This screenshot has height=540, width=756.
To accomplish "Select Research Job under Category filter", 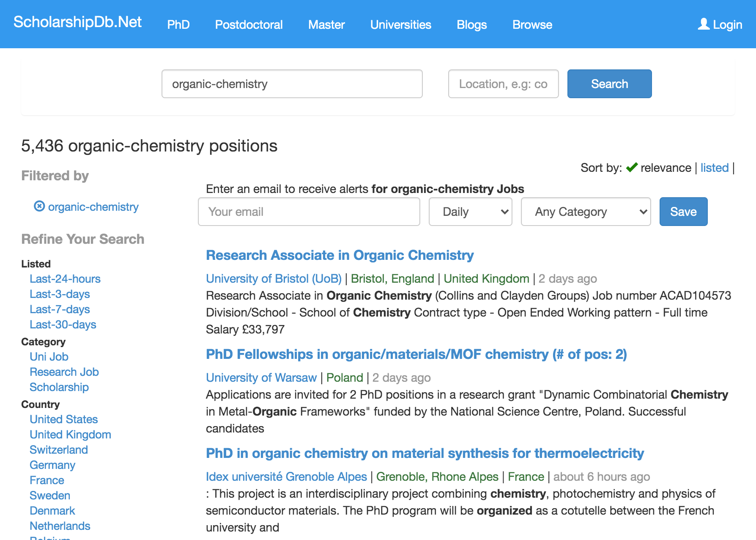I will pyautogui.click(x=64, y=372).
